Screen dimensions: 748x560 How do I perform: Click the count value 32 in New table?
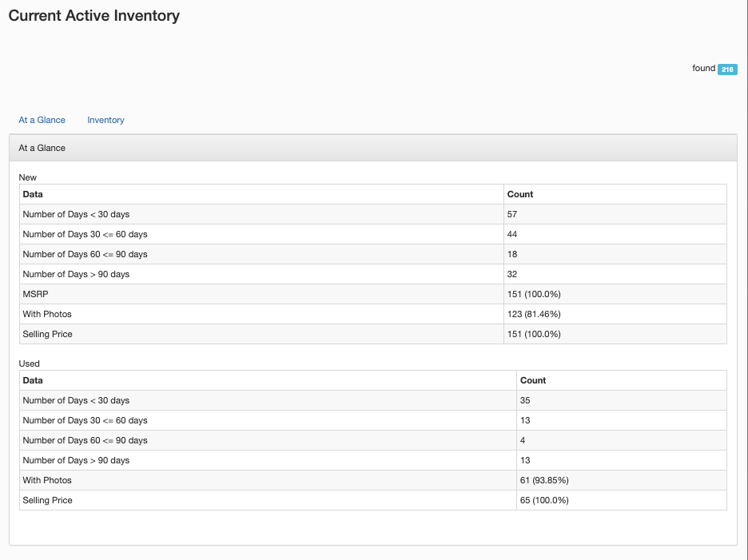tap(512, 274)
